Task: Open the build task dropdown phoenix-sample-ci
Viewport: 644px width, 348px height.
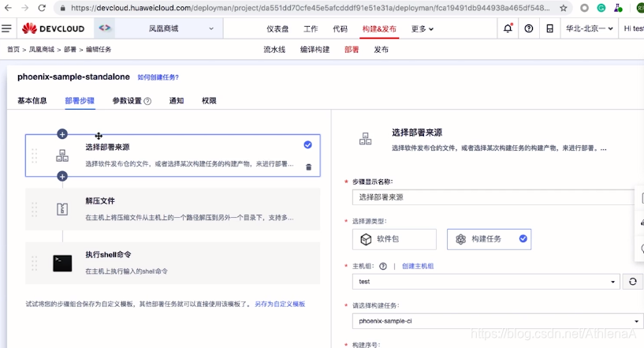Action: [x=498, y=321]
